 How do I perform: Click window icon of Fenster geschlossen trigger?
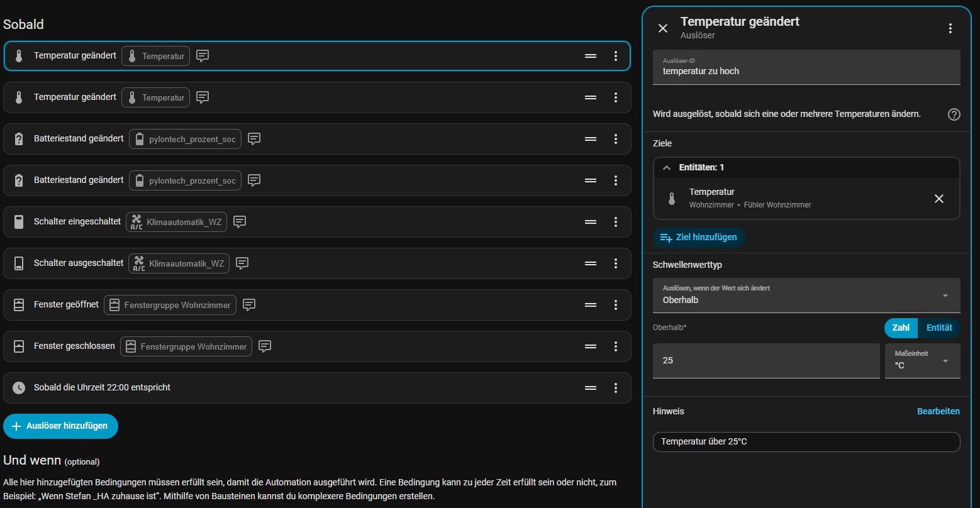click(19, 346)
